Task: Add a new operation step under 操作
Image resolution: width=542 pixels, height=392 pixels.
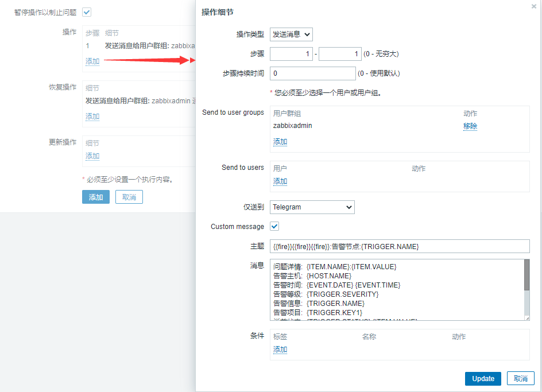Action: (x=92, y=61)
